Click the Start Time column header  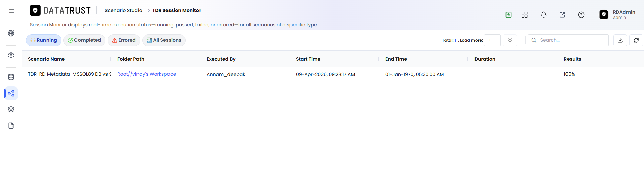(x=308, y=59)
